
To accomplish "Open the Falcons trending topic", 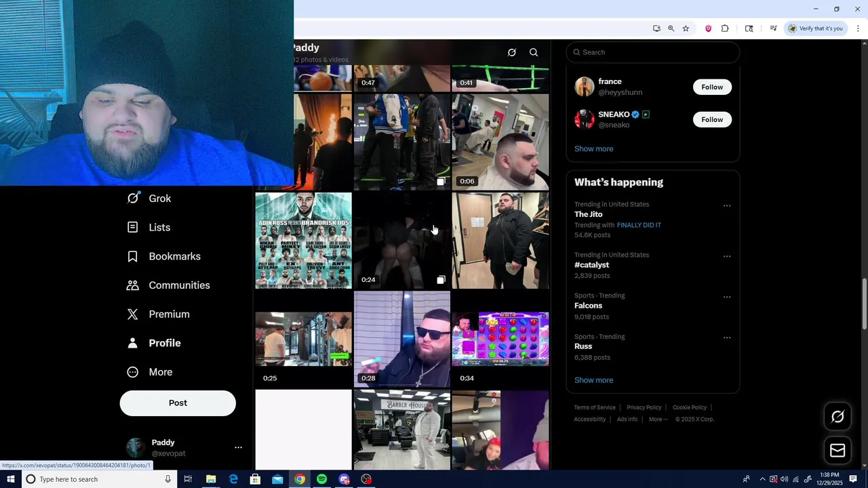I will pyautogui.click(x=589, y=306).
